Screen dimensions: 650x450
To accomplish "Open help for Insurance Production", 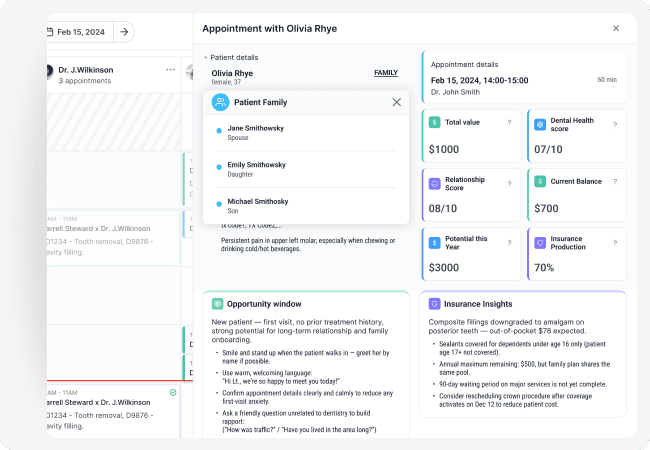I will click(615, 242).
